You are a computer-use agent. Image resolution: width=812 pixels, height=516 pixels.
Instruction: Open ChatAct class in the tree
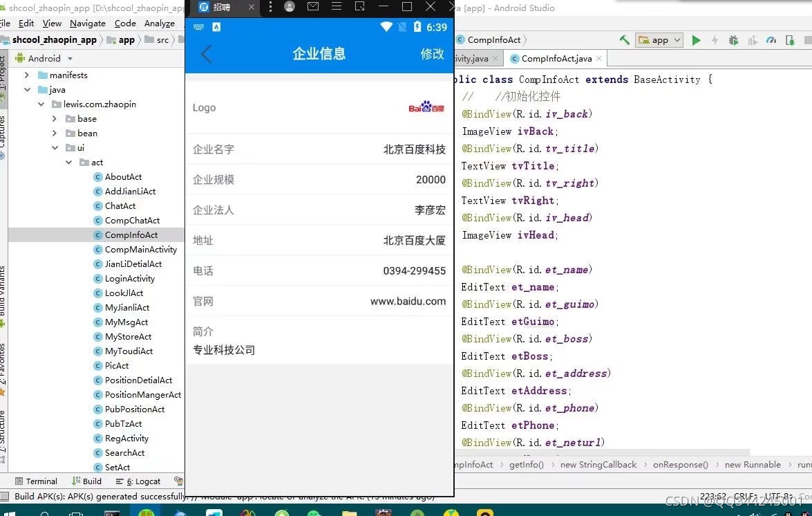point(120,205)
